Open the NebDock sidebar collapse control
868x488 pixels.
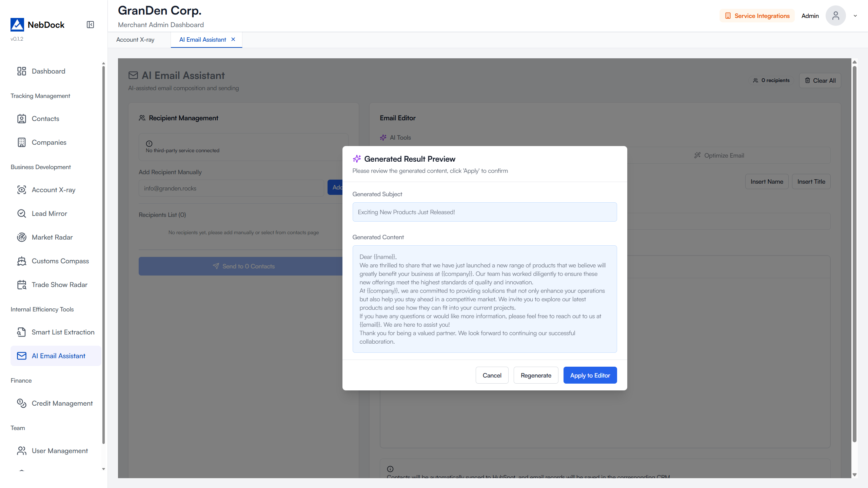pos(90,24)
